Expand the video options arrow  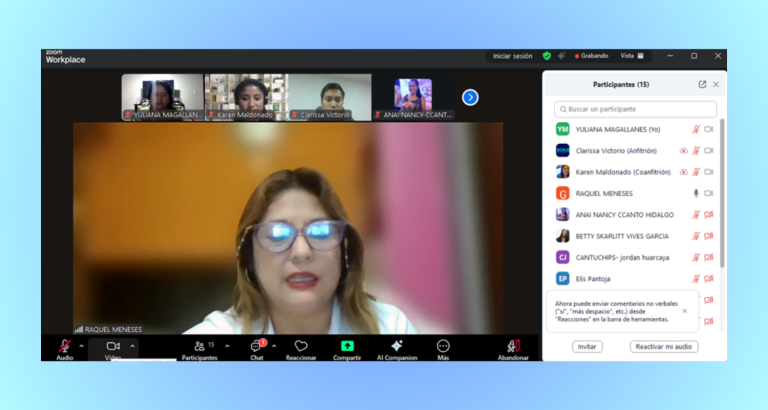132,346
